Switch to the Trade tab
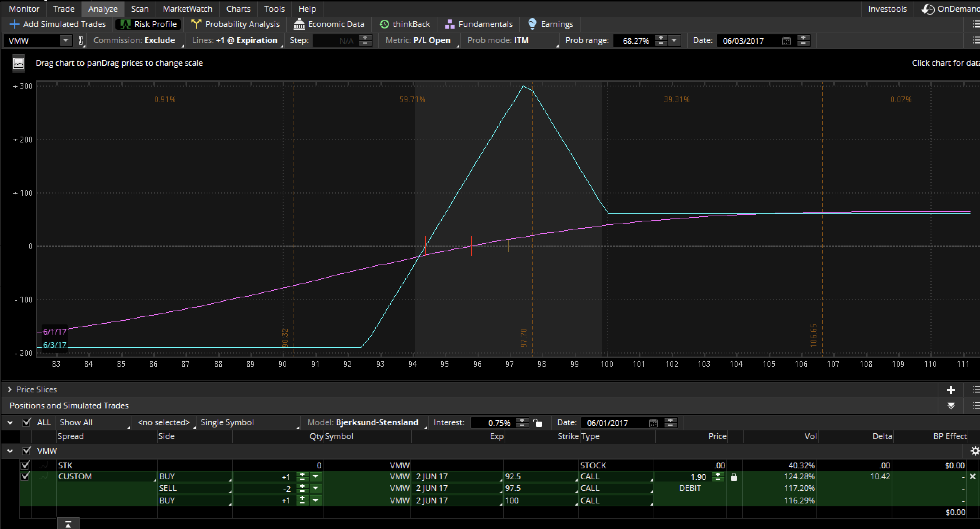The height and width of the screenshot is (529, 980). coord(64,8)
